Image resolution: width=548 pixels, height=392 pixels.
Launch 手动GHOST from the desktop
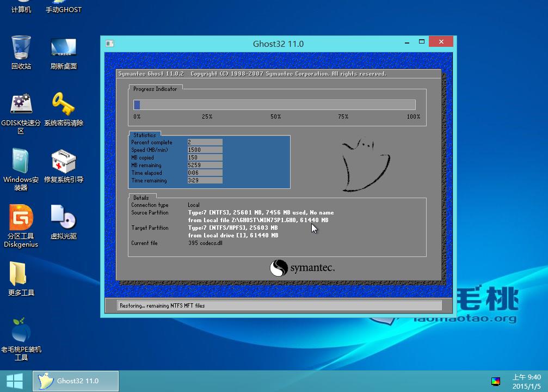(63, 8)
